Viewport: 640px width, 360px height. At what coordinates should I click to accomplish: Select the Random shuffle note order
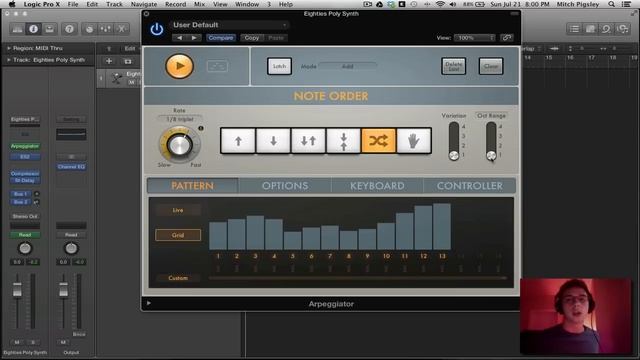pyautogui.click(x=378, y=141)
